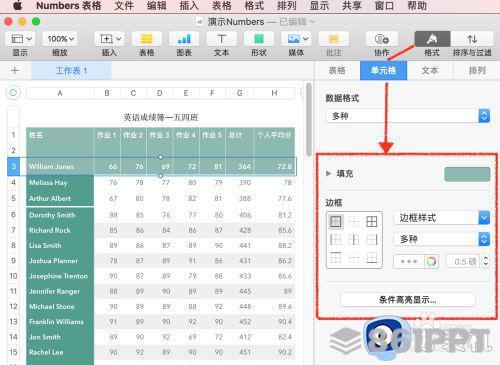Switch to the 单元格 inspector tab
Image resolution: width=500 pixels, height=365 pixels.
tap(383, 70)
